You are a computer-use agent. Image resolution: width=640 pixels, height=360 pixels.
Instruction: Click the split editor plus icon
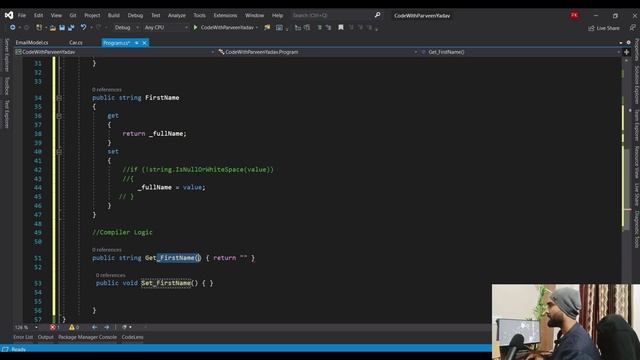pyautogui.click(x=627, y=52)
